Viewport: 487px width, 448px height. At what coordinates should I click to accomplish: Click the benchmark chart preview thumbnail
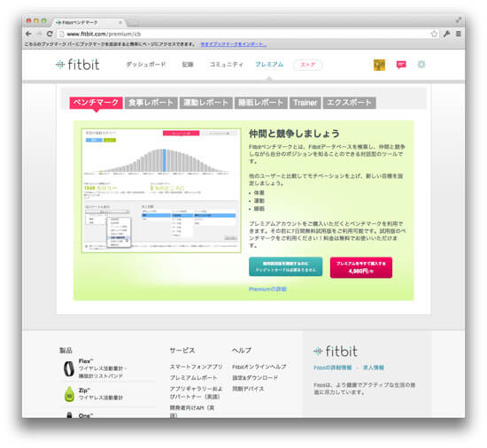point(161,190)
